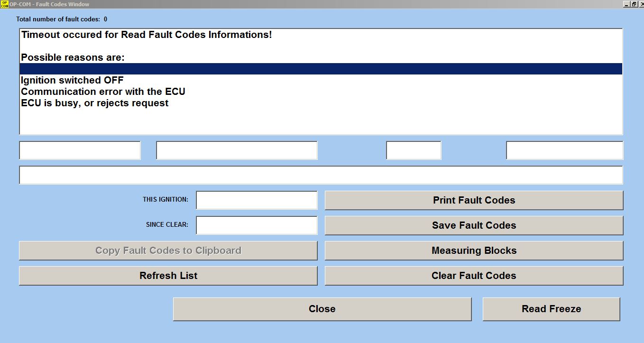Click the Read Freeze button
This screenshot has width=644, height=343.
tap(551, 309)
